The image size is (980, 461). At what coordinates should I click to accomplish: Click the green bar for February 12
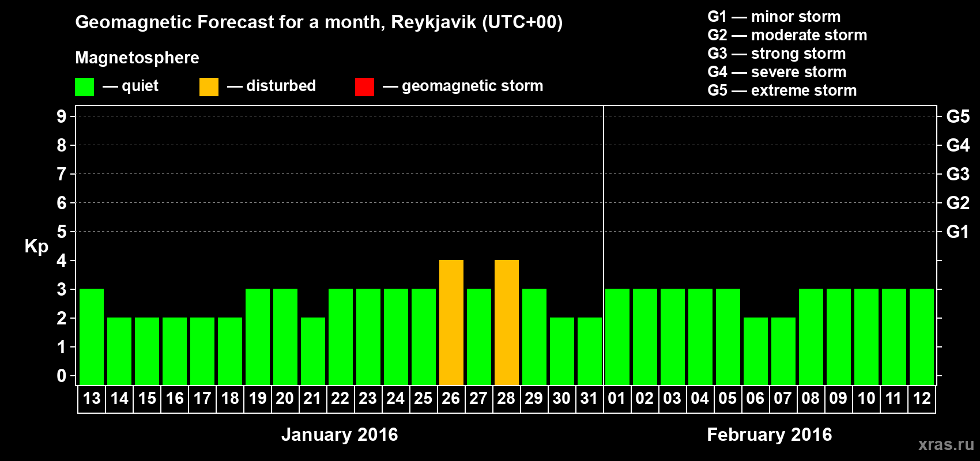[922, 337]
